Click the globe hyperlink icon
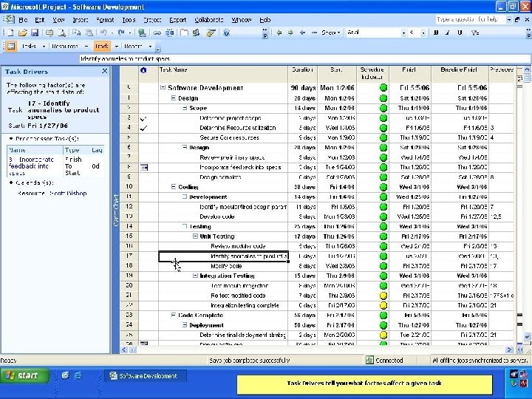Viewport: 532px width, 399px height. tap(142, 33)
